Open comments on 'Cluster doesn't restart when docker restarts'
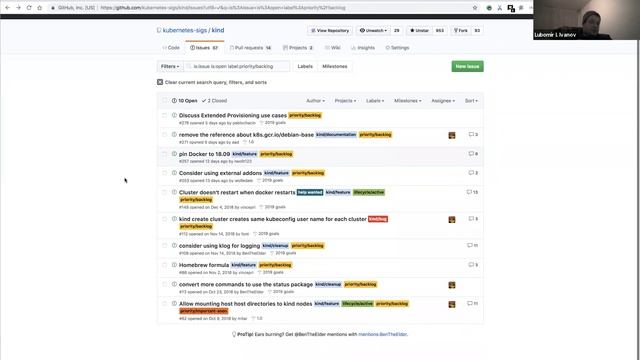 [472, 192]
